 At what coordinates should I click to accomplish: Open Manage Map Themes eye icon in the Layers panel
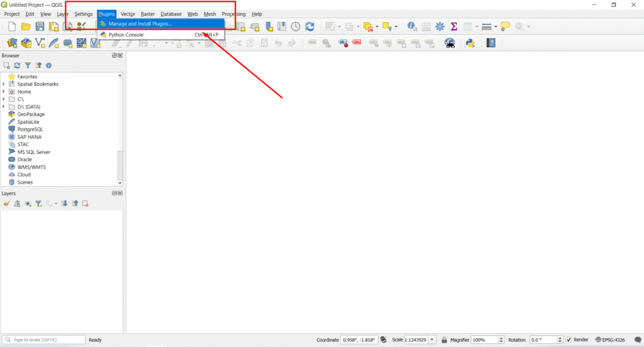pos(28,204)
